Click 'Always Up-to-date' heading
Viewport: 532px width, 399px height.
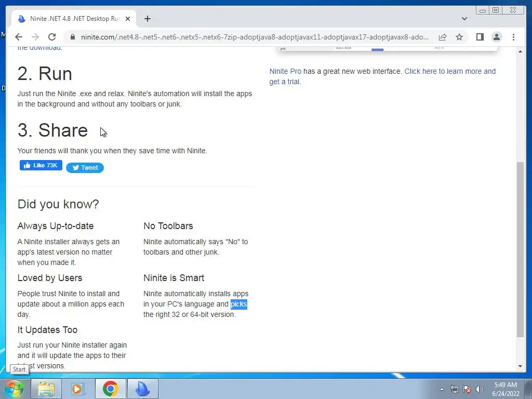click(x=55, y=226)
